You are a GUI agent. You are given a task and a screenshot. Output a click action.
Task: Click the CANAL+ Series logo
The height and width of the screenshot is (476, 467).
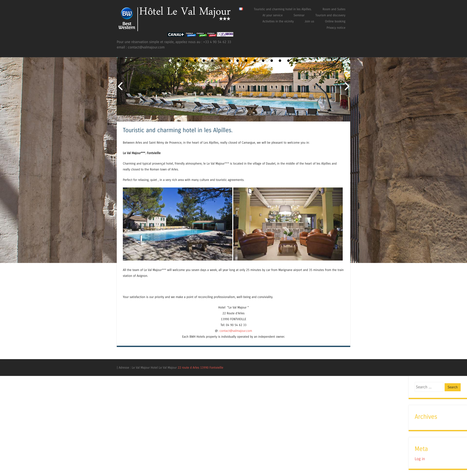pos(211,34)
